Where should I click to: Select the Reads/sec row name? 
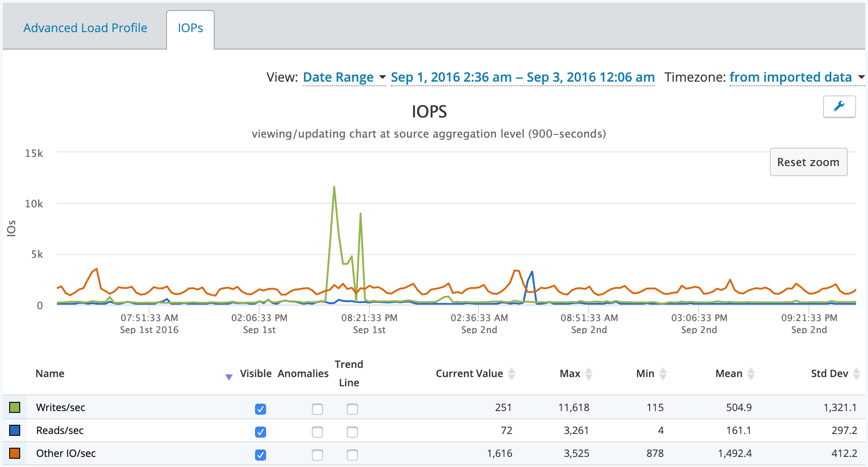click(60, 430)
